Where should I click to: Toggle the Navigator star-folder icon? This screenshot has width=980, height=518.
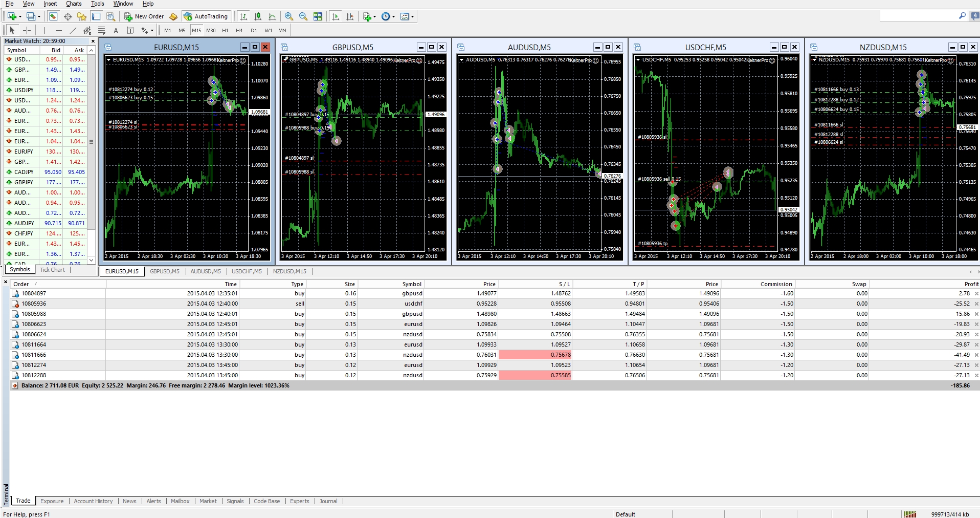click(x=82, y=16)
